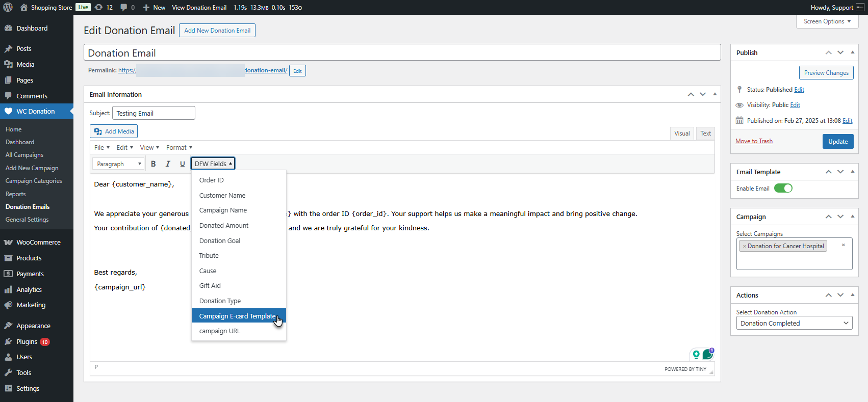Switch to the Text editor tab
The width and height of the screenshot is (868, 402).
[x=705, y=133]
